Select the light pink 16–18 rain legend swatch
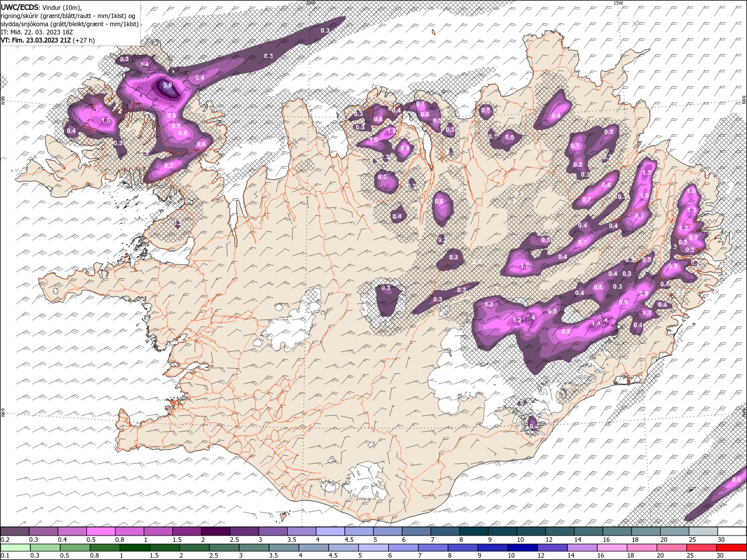Image resolution: width=747 pixels, height=560 pixels. coord(611,548)
